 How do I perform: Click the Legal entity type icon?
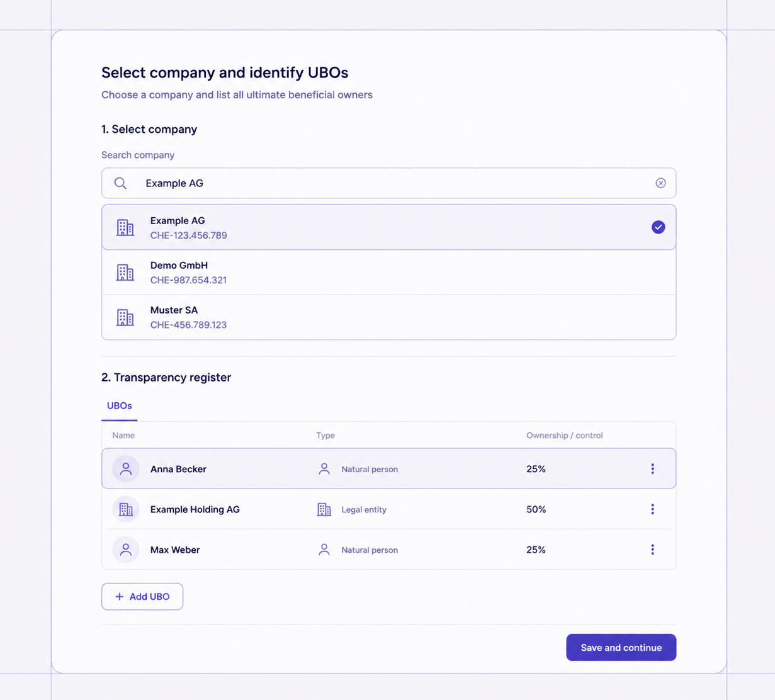click(x=324, y=509)
